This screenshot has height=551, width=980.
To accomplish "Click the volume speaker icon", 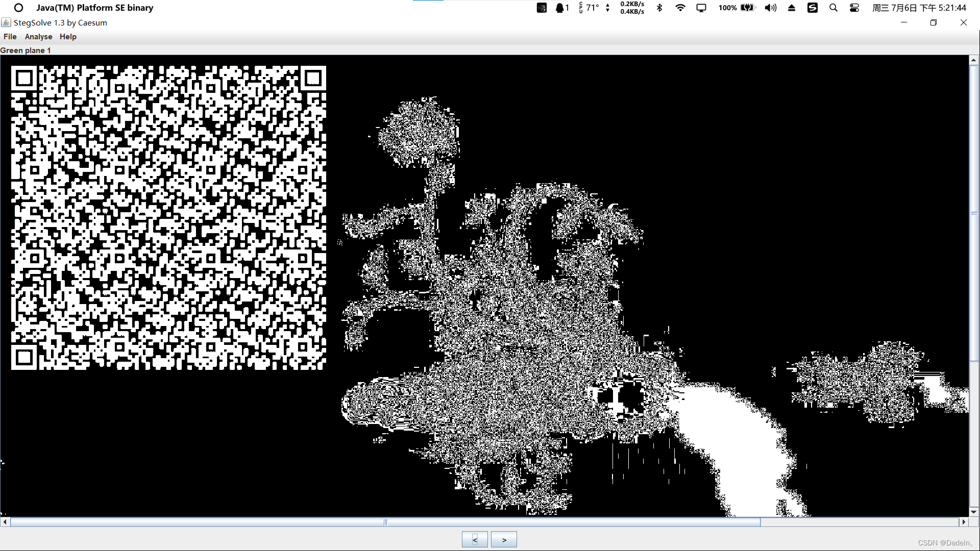I will pyautogui.click(x=770, y=8).
